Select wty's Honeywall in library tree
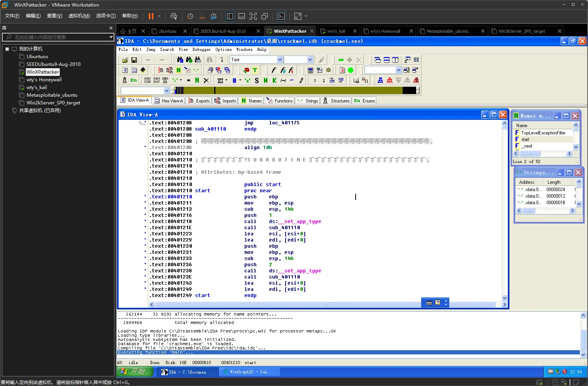 (x=44, y=80)
